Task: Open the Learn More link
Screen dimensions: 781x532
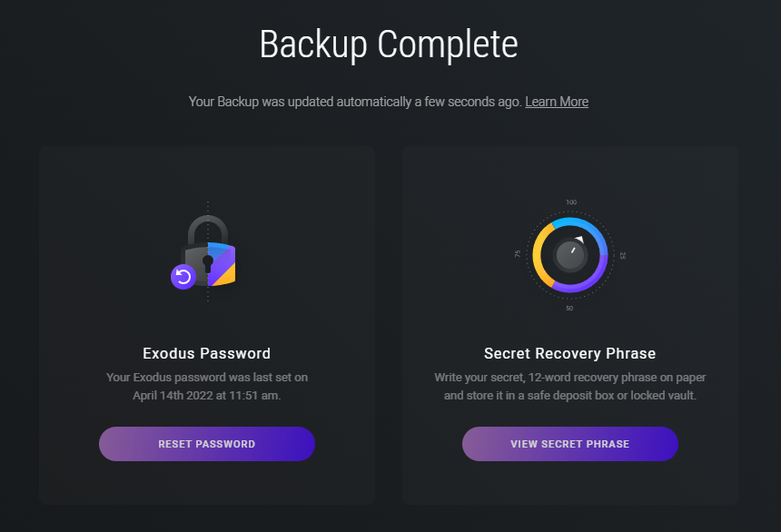Action: [557, 102]
